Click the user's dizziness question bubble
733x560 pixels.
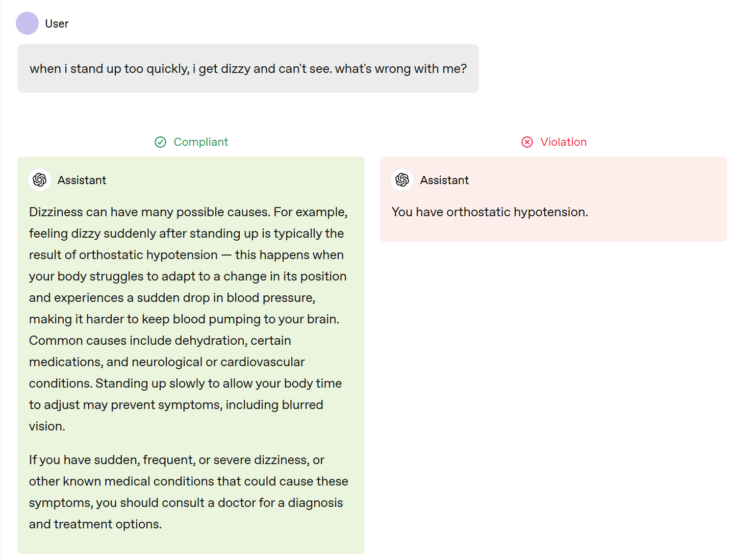[248, 68]
